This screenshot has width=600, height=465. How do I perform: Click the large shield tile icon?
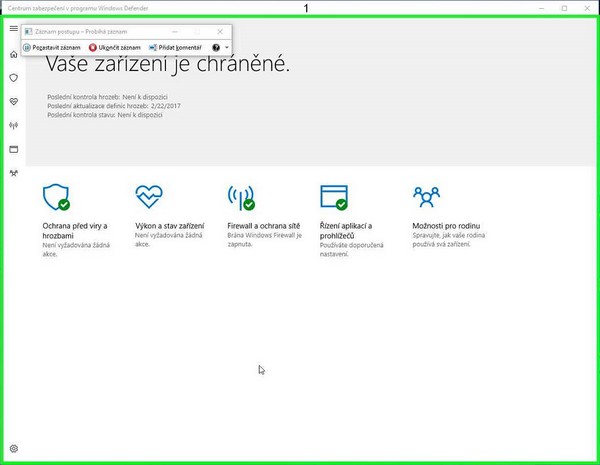56,197
